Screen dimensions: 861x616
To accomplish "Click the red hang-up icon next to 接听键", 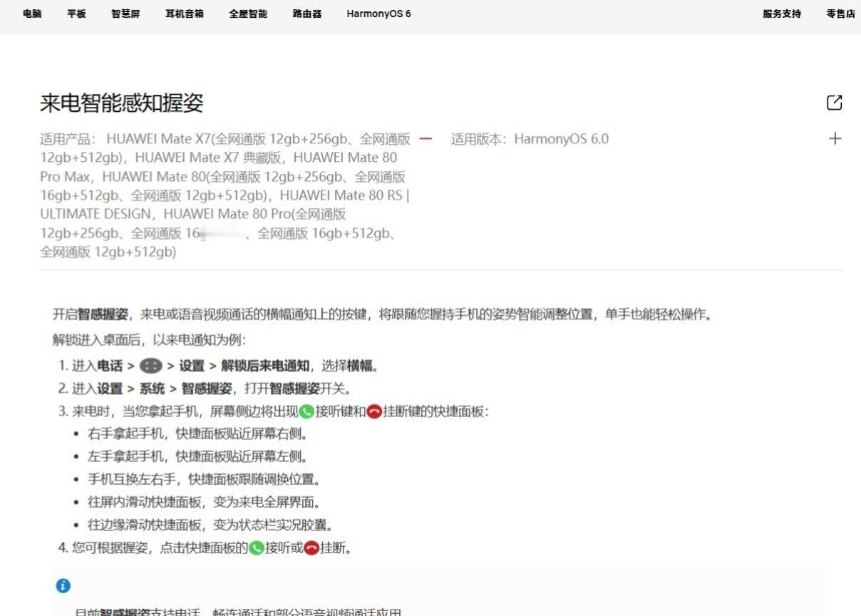I will pyautogui.click(x=373, y=411).
